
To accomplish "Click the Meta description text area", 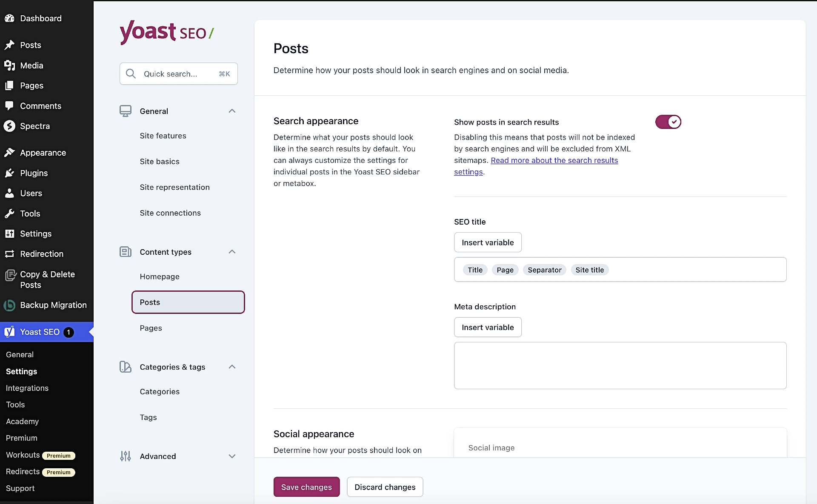I will click(620, 365).
